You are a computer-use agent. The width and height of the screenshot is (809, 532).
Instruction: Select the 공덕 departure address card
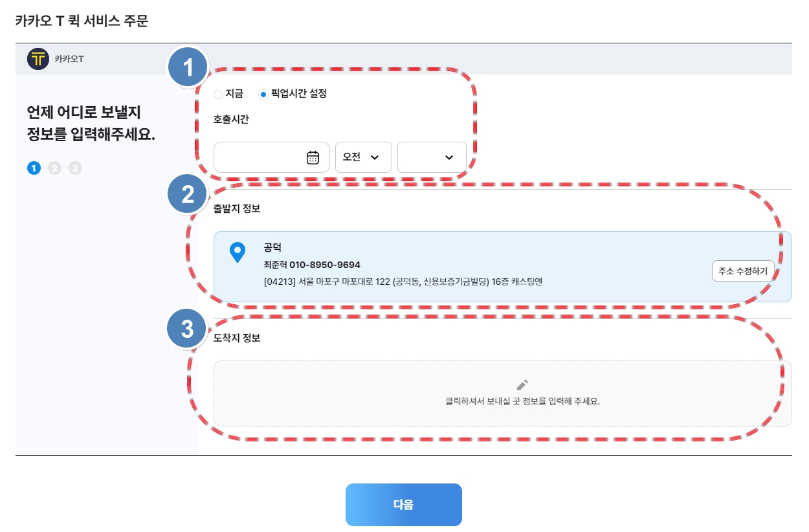tap(503, 267)
